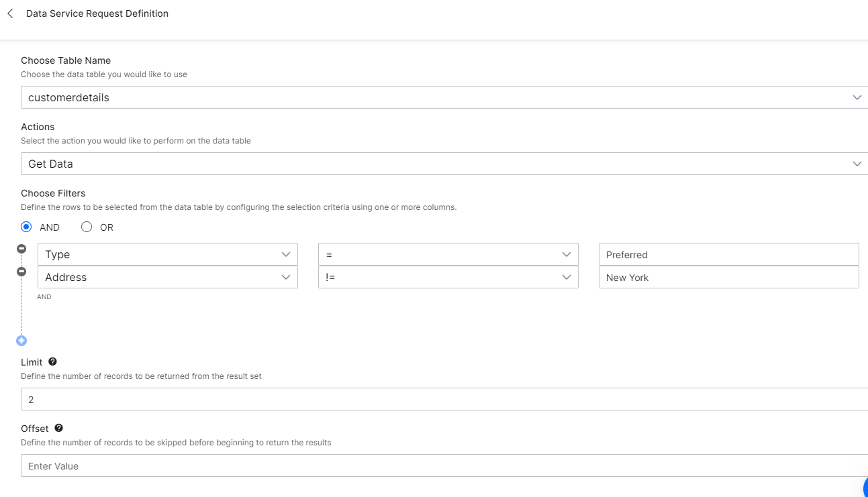Image resolution: width=868 pixels, height=497 pixels.
Task: Remove the Type filter row
Action: (x=21, y=247)
